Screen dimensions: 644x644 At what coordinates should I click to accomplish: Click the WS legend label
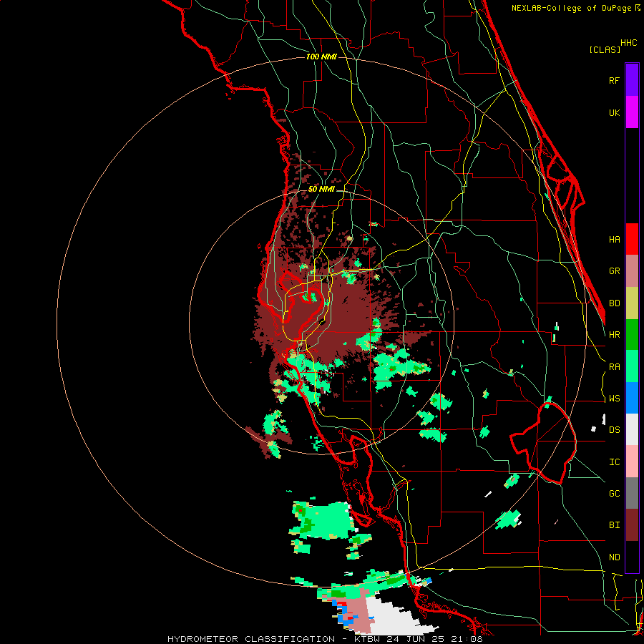614,399
